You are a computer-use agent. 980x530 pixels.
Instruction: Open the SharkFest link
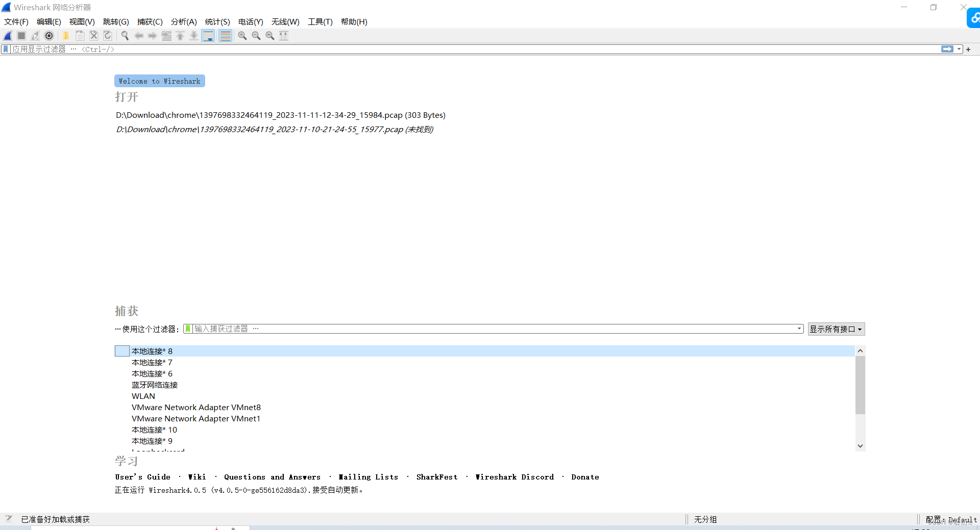tap(437, 477)
